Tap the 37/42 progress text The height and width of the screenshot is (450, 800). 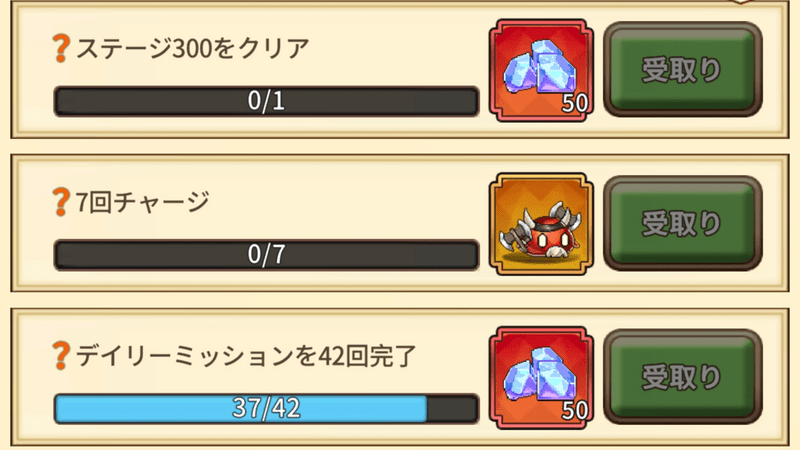(x=266, y=408)
